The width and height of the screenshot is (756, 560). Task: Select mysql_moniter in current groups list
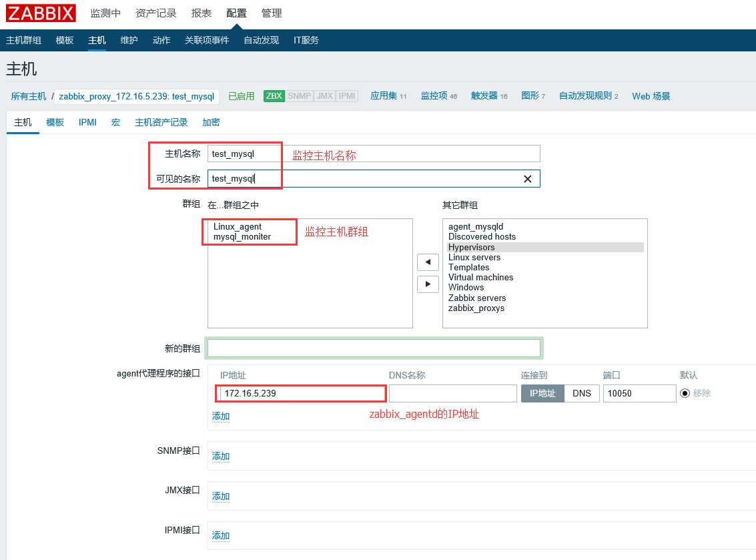click(x=242, y=237)
